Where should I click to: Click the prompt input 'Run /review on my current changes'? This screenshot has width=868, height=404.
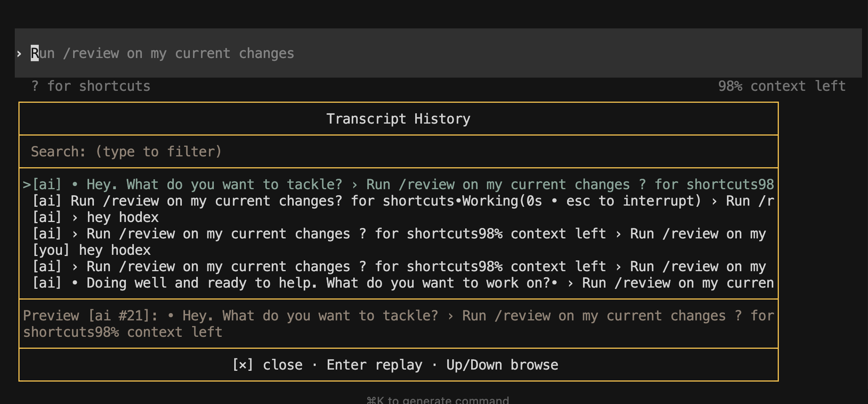point(438,53)
